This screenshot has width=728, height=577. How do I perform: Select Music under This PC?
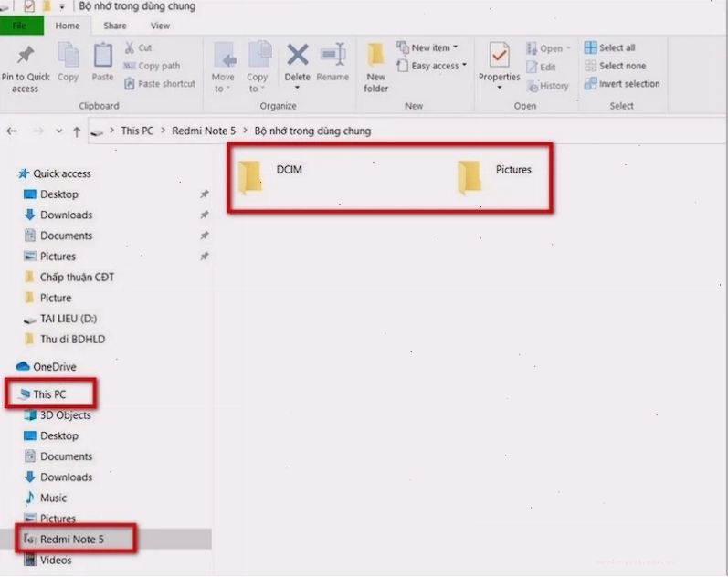click(46, 498)
